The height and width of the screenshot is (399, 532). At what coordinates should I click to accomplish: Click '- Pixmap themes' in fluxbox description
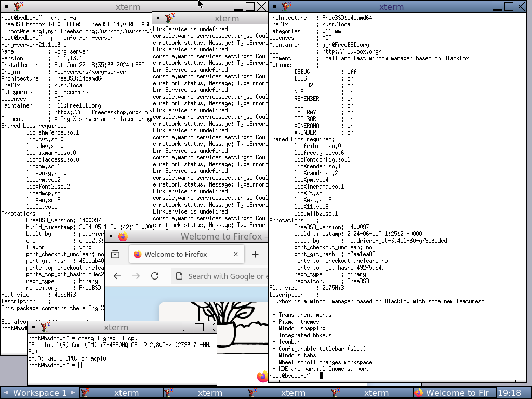click(x=296, y=322)
